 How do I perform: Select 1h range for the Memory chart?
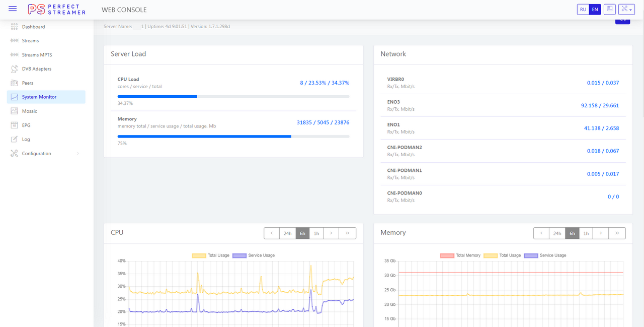pyautogui.click(x=586, y=233)
